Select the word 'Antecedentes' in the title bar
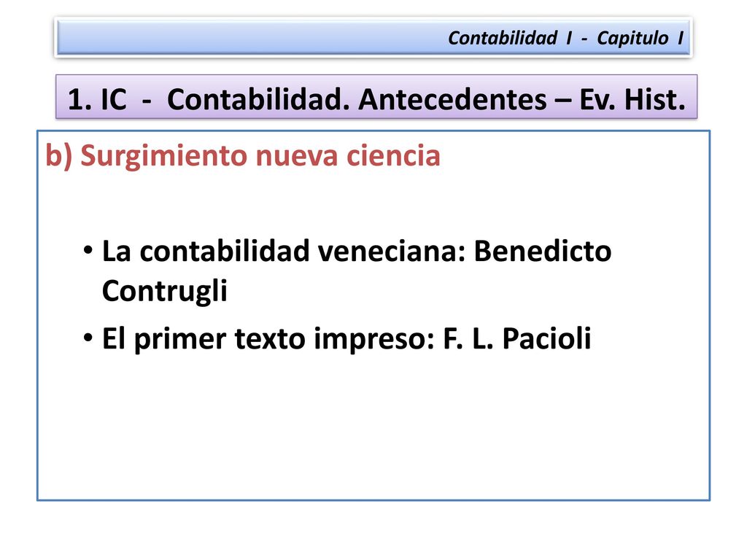Screen dimensions: 747x560 point(452,99)
